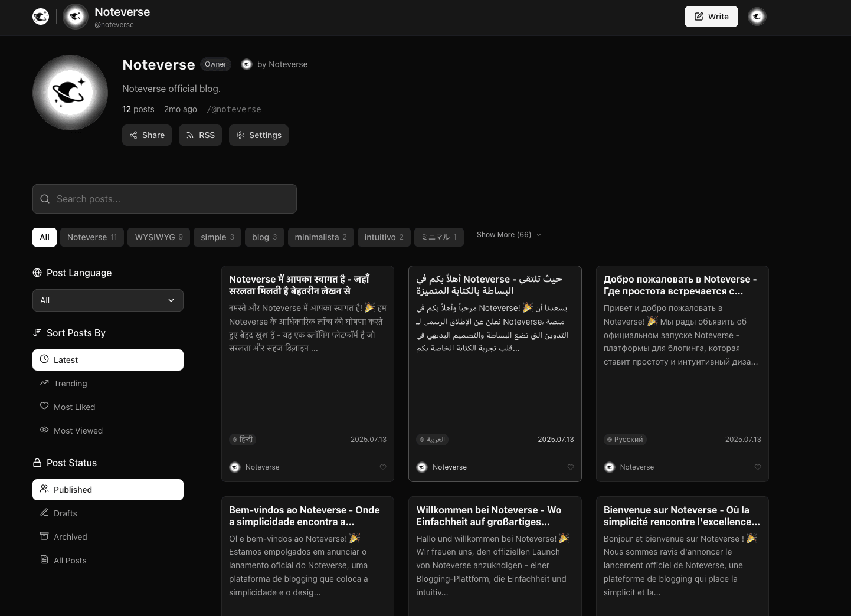Viewport: 851px width, 616px height.
Task: Click the sort icon beside Sort Posts By
Action: point(37,333)
